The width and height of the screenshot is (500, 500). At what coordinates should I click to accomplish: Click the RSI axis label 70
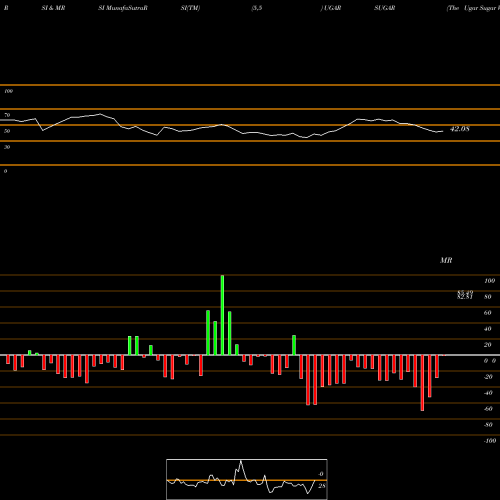[x=7, y=115]
